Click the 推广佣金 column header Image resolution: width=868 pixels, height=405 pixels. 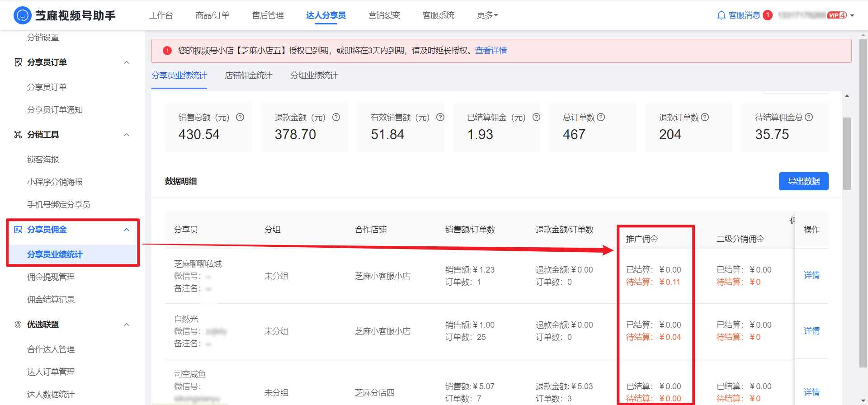(x=642, y=239)
